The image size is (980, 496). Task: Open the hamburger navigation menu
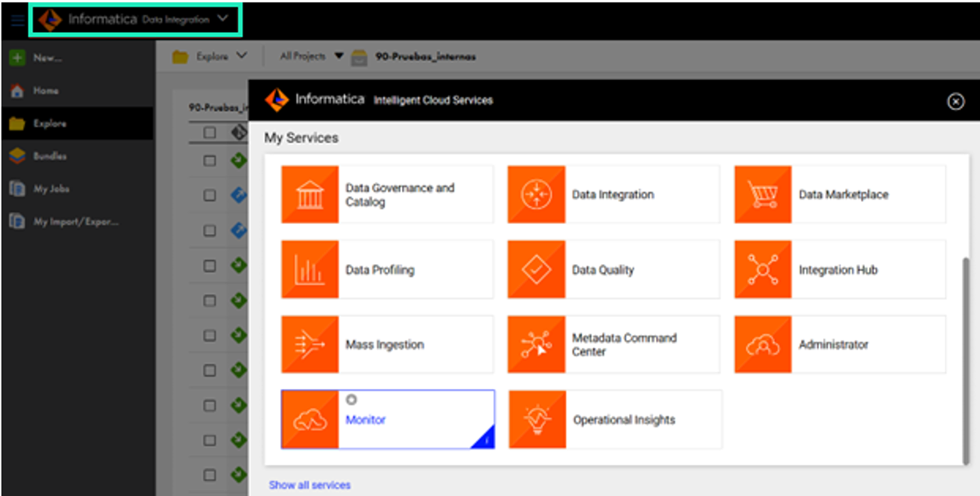[x=17, y=20]
